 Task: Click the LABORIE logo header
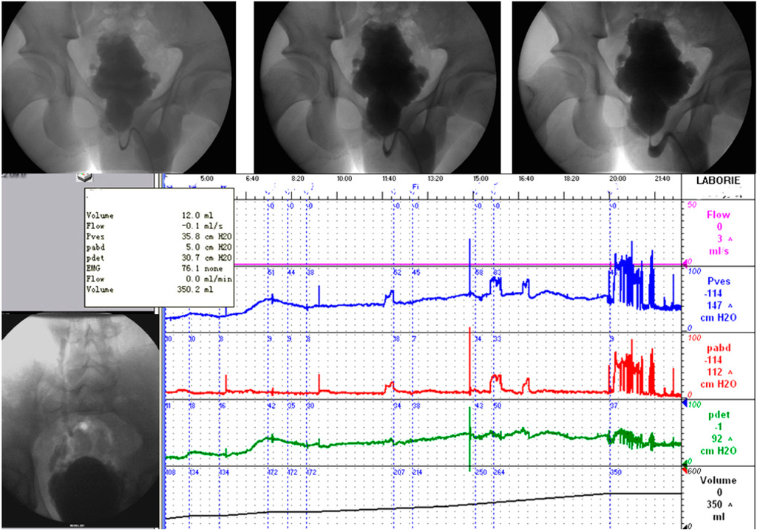point(717,180)
